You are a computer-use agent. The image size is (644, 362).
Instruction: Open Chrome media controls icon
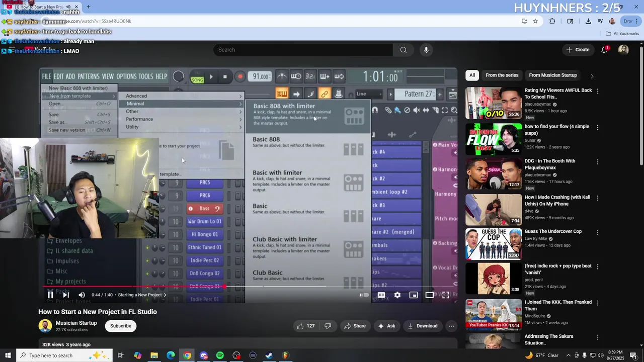pyautogui.click(x=600, y=21)
